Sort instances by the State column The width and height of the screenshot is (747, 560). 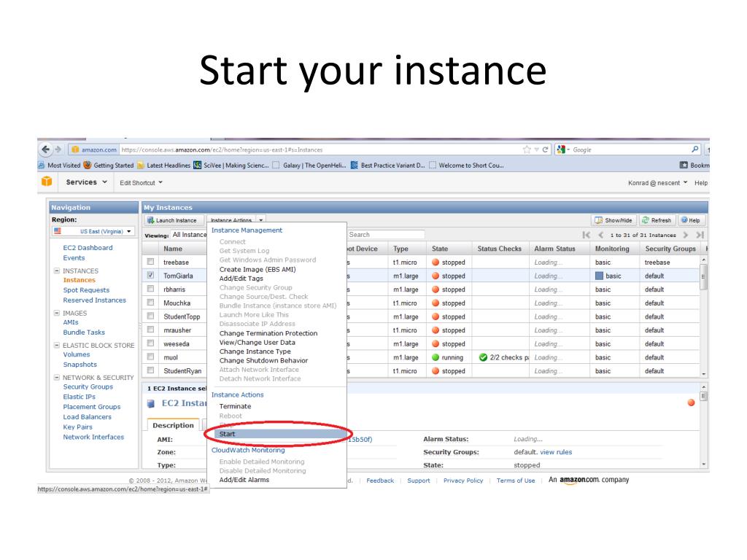pos(440,249)
